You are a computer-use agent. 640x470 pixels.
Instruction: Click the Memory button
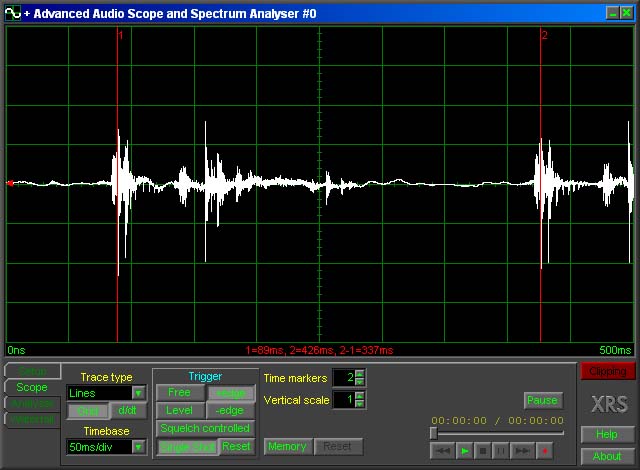[x=288, y=447]
